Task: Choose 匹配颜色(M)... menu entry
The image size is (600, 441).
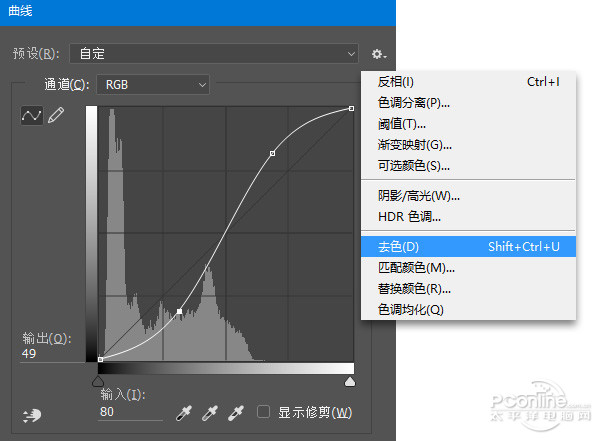Action: [468, 268]
